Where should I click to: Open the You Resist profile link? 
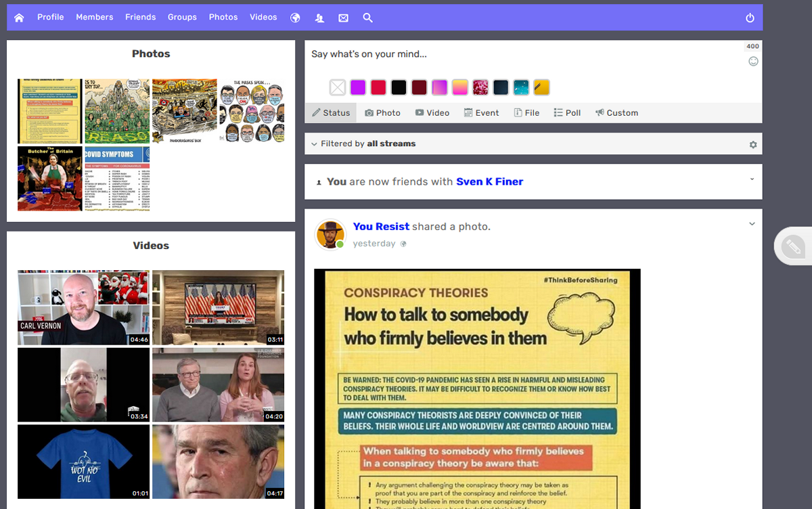[x=381, y=227]
